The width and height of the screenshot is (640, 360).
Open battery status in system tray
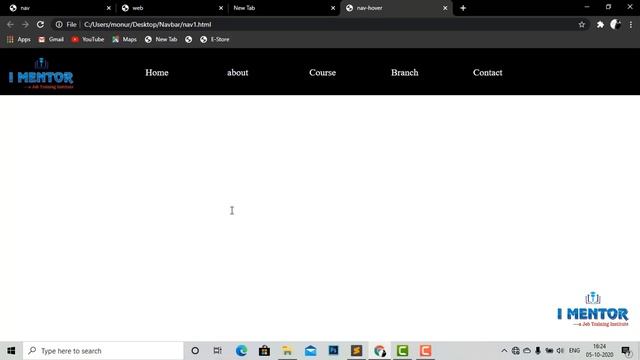pos(549,351)
